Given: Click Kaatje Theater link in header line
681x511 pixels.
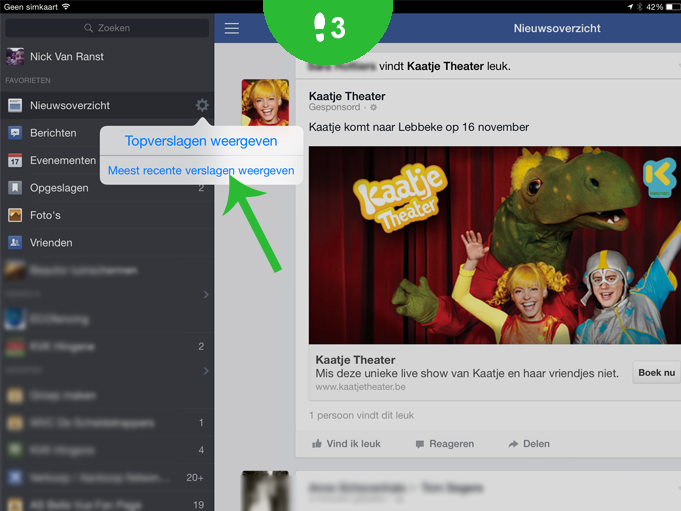Looking at the screenshot, I should (x=445, y=66).
